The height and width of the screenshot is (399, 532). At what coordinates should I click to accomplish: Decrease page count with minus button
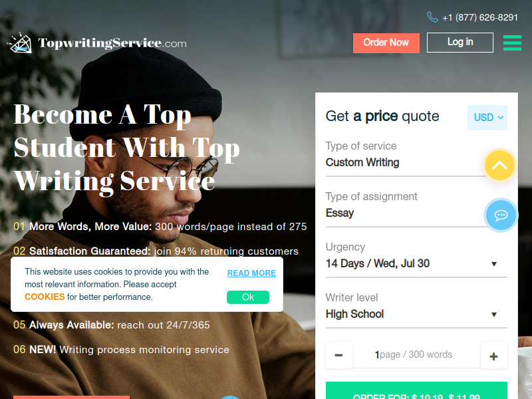(338, 355)
